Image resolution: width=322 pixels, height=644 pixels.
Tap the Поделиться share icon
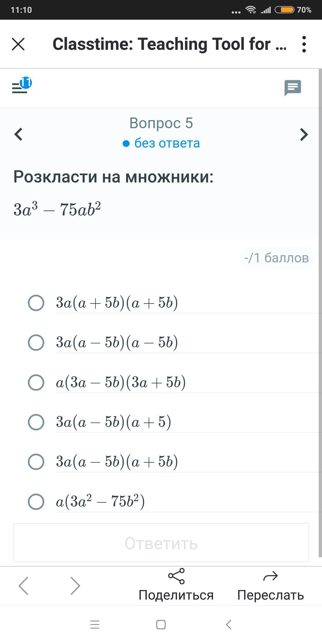[x=176, y=576]
